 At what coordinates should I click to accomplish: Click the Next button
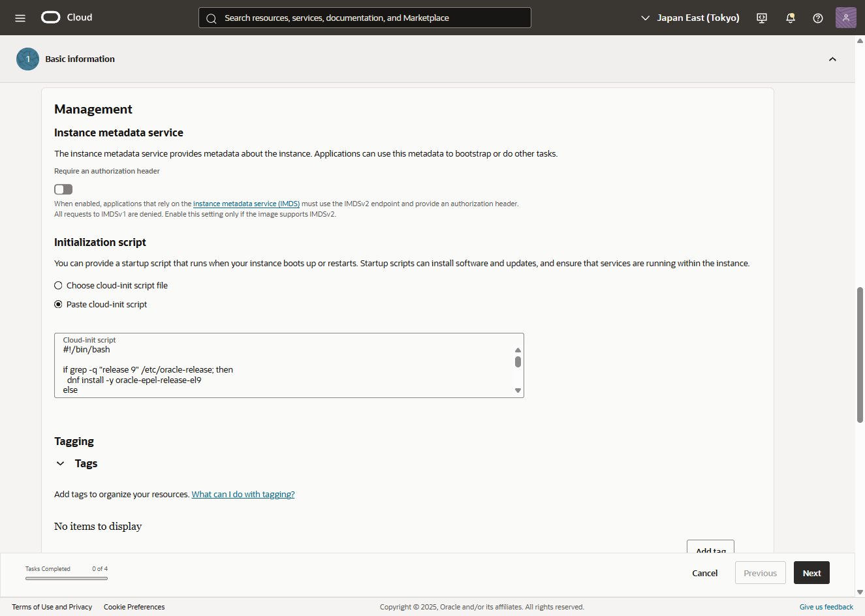811,573
